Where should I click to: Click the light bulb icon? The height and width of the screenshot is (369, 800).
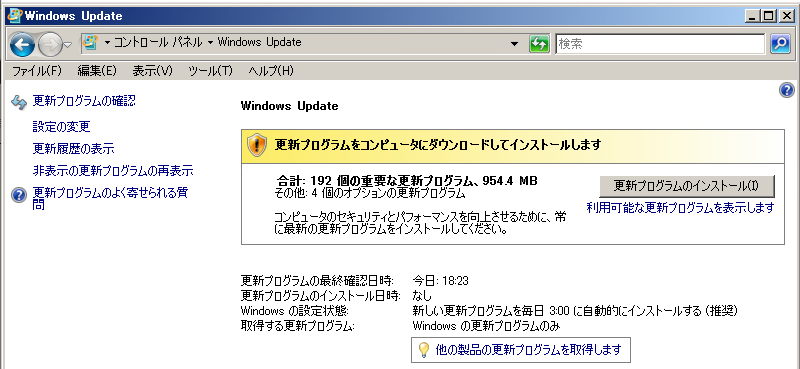(424, 350)
